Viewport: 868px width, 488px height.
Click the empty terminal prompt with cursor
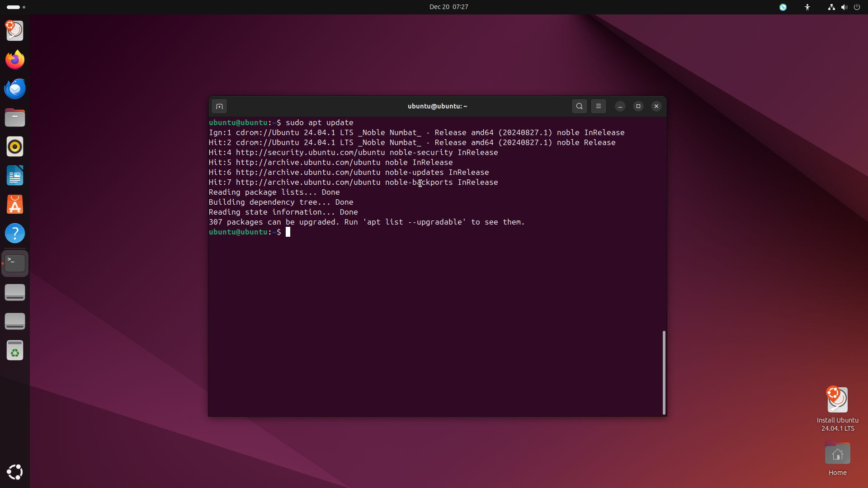(250, 232)
